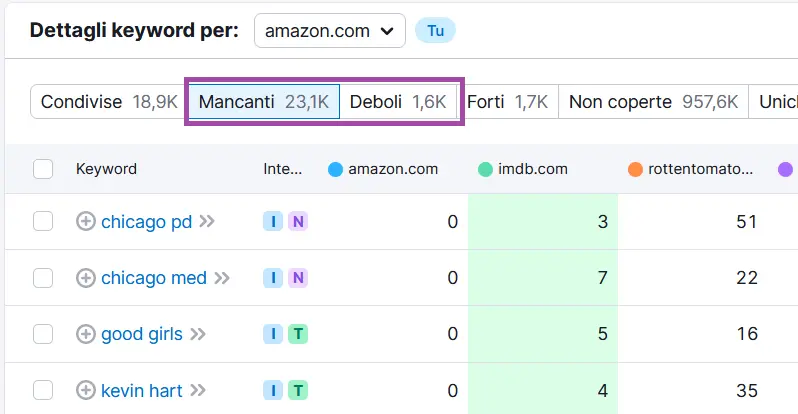
Task: Click the Tu badge next to dropdown
Action: coord(435,31)
